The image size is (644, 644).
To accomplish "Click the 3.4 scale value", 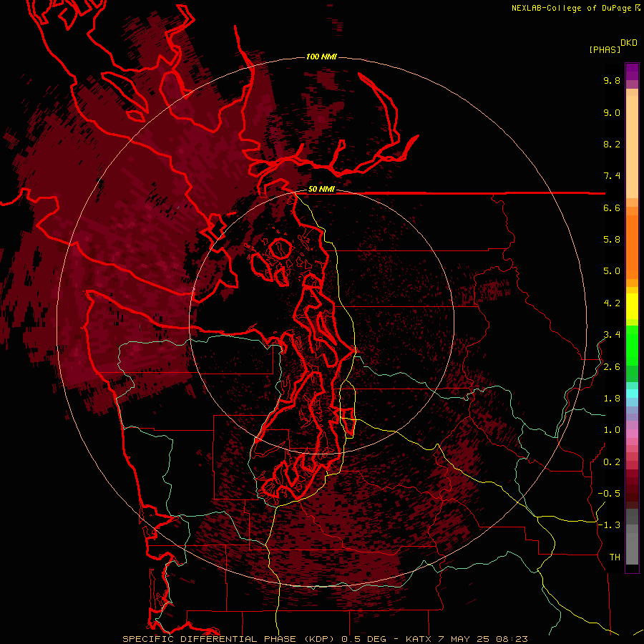I will click(x=612, y=335).
